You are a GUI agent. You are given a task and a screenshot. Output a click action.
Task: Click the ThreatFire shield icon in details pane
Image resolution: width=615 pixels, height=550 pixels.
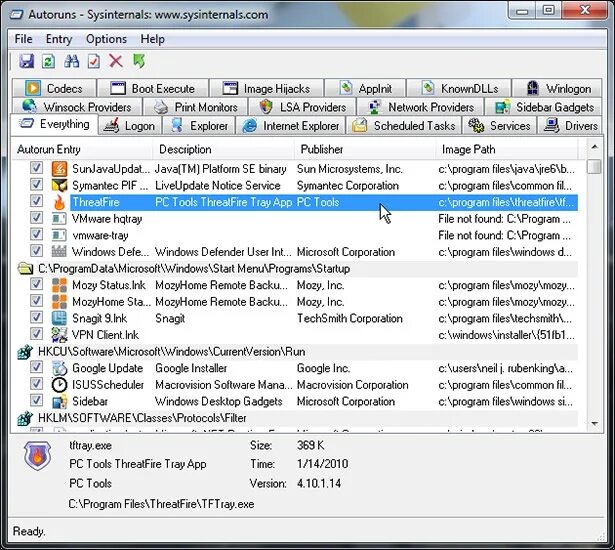click(37, 455)
